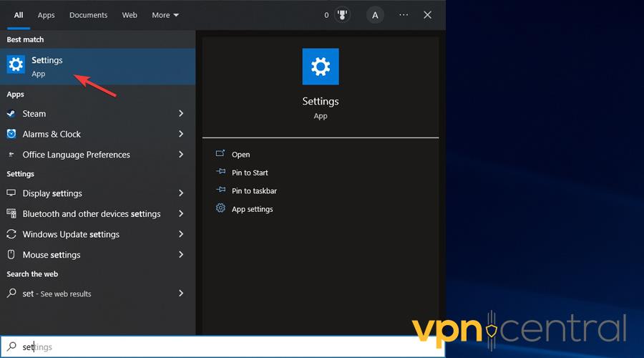
Task: Click the search box magnifier icon
Action: pos(11,347)
